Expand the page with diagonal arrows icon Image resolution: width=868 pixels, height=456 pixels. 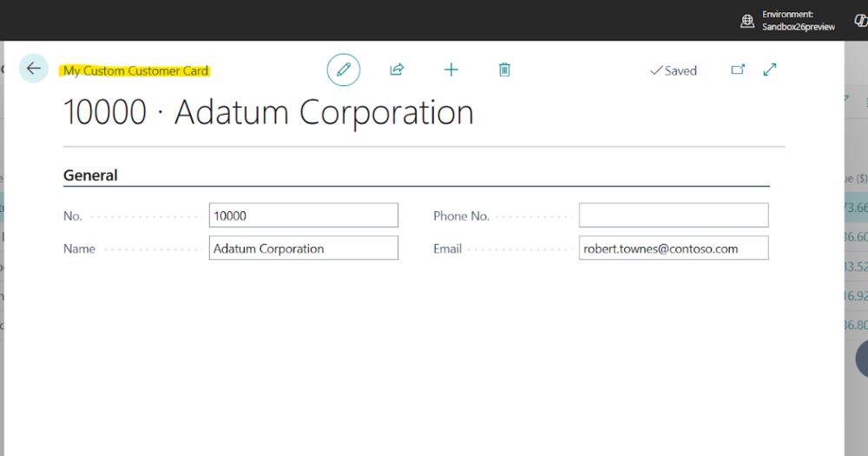(x=769, y=69)
